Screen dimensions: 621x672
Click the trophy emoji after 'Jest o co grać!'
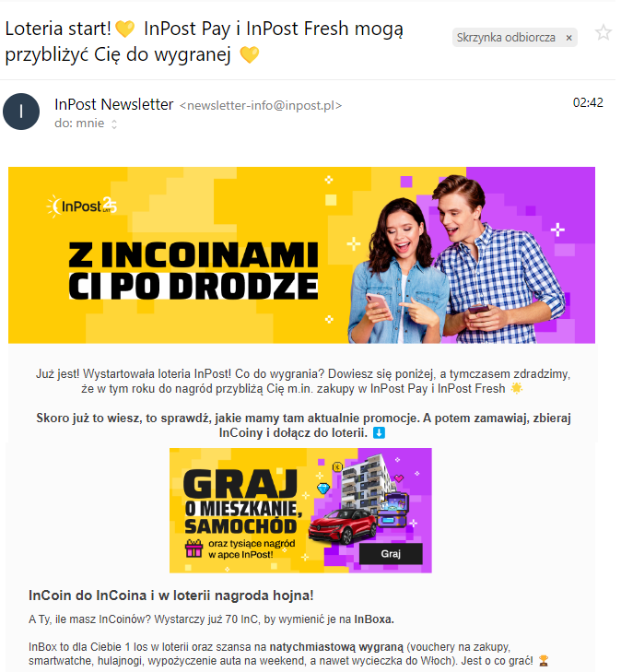pos(544,660)
